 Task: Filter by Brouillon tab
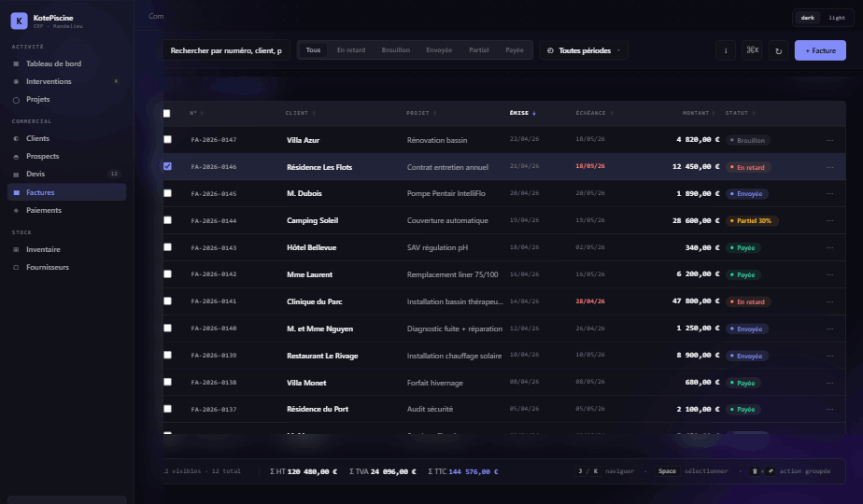tap(396, 50)
